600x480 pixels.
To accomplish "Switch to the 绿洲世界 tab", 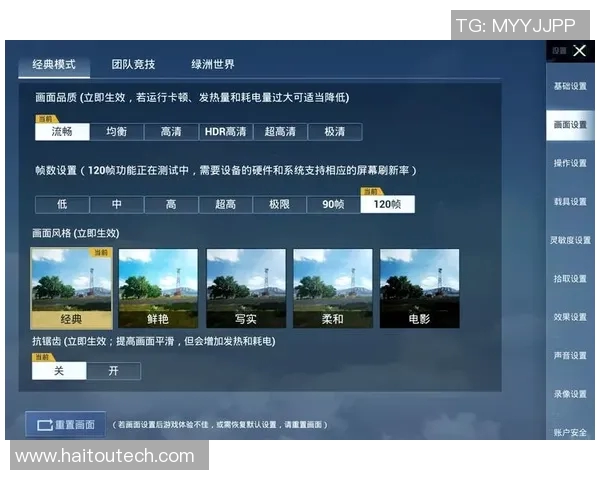I will tap(213, 65).
